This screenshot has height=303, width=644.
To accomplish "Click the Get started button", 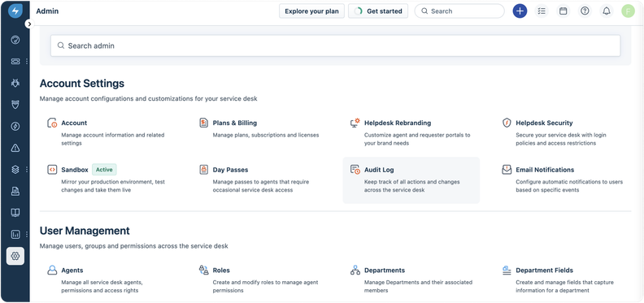I will 378,11.
